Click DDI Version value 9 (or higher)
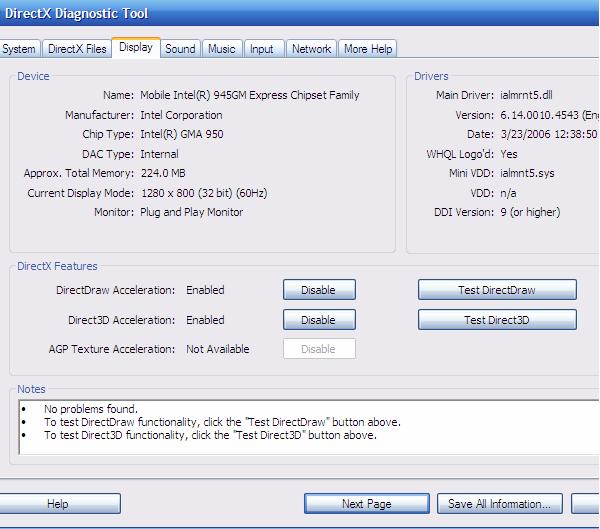 click(530, 212)
